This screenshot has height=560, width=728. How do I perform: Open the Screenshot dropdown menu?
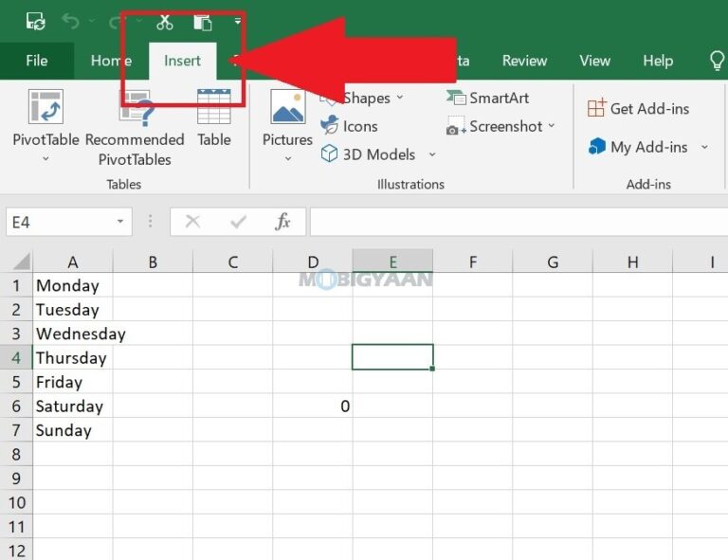coord(551,126)
